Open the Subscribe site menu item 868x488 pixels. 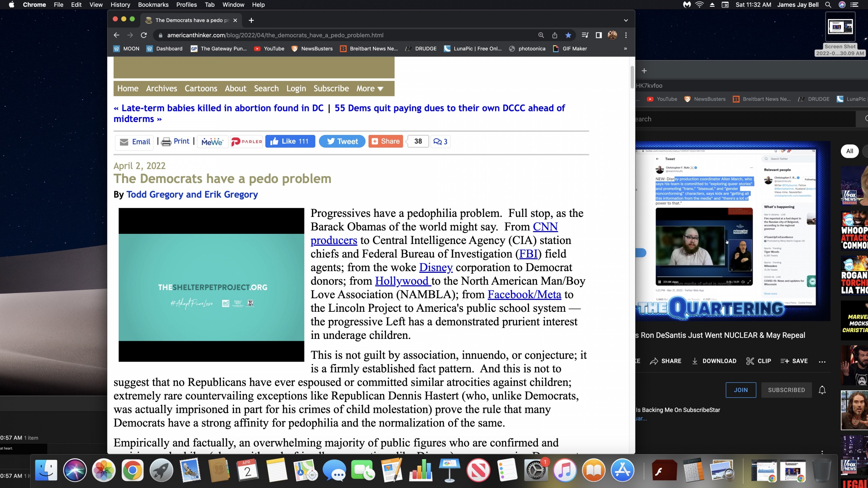[x=331, y=88]
